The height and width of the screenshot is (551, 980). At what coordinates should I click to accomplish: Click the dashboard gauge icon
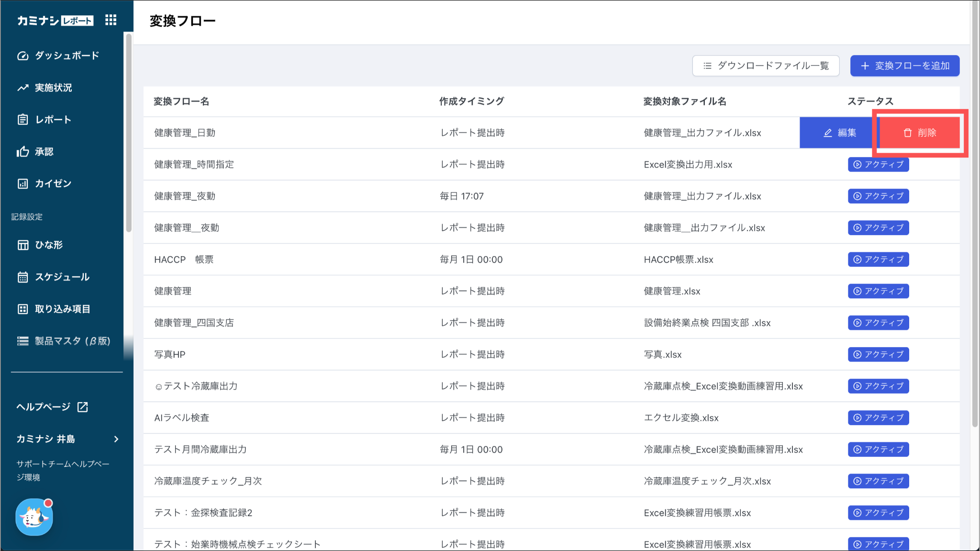click(x=22, y=56)
